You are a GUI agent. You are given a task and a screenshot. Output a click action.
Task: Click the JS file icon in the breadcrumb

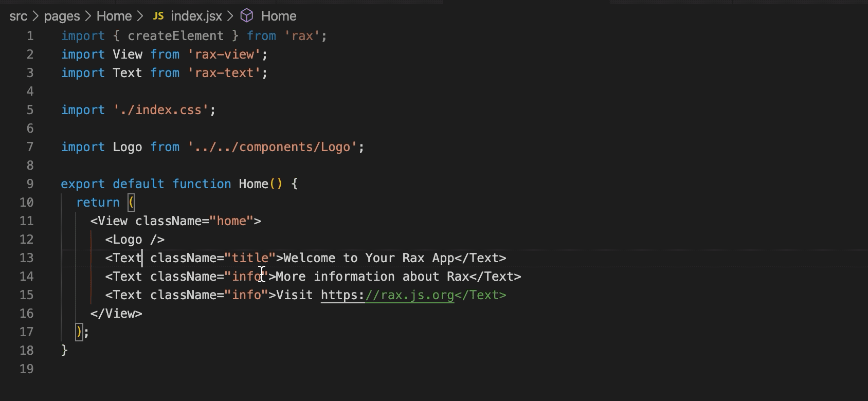click(x=158, y=16)
